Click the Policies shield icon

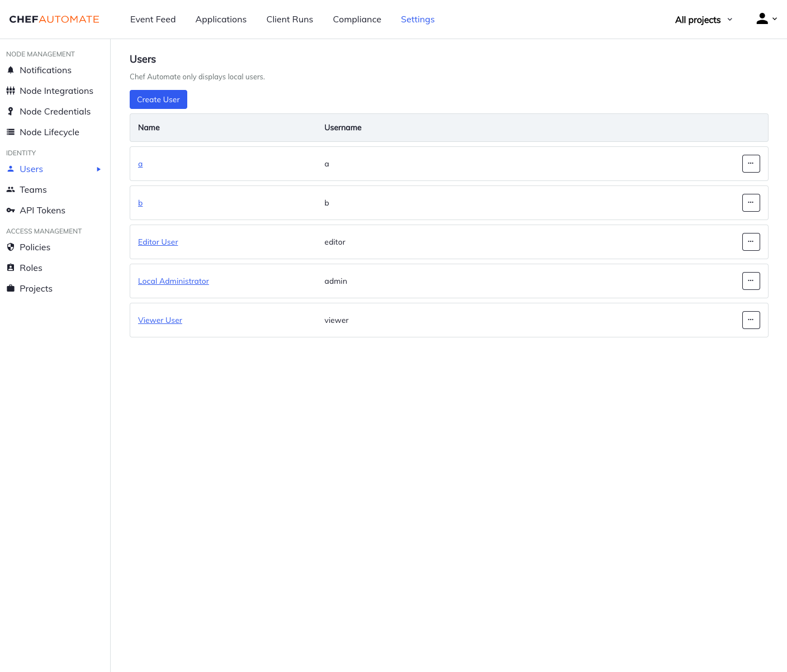11,247
